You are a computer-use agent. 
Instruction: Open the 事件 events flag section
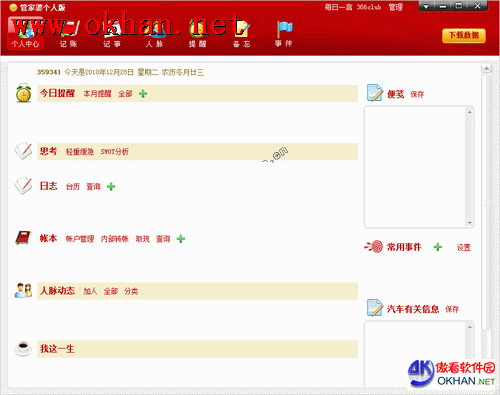point(284,33)
